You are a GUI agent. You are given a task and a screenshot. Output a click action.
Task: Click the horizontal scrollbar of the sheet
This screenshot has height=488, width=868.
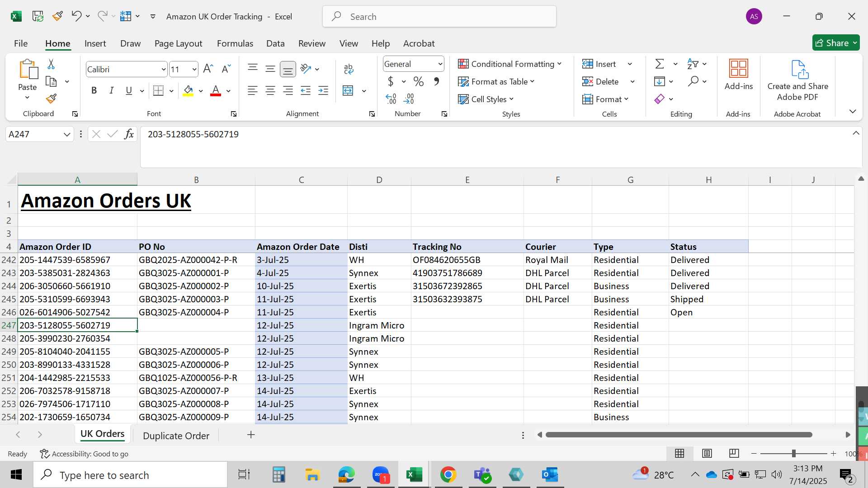[679, 435]
